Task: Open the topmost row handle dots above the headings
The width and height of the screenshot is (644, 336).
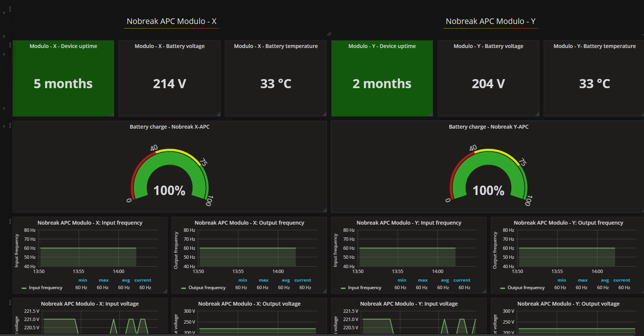Action: pyautogui.click(x=10, y=9)
